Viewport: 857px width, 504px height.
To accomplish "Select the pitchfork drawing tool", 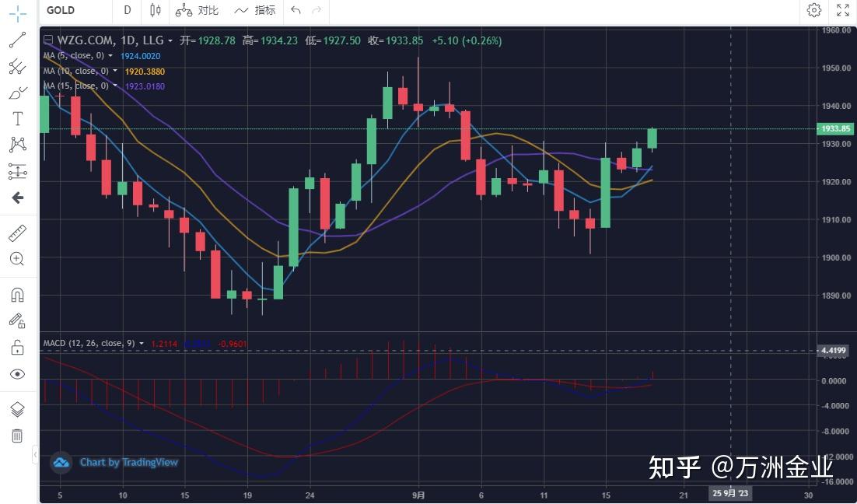I will pos(17,66).
